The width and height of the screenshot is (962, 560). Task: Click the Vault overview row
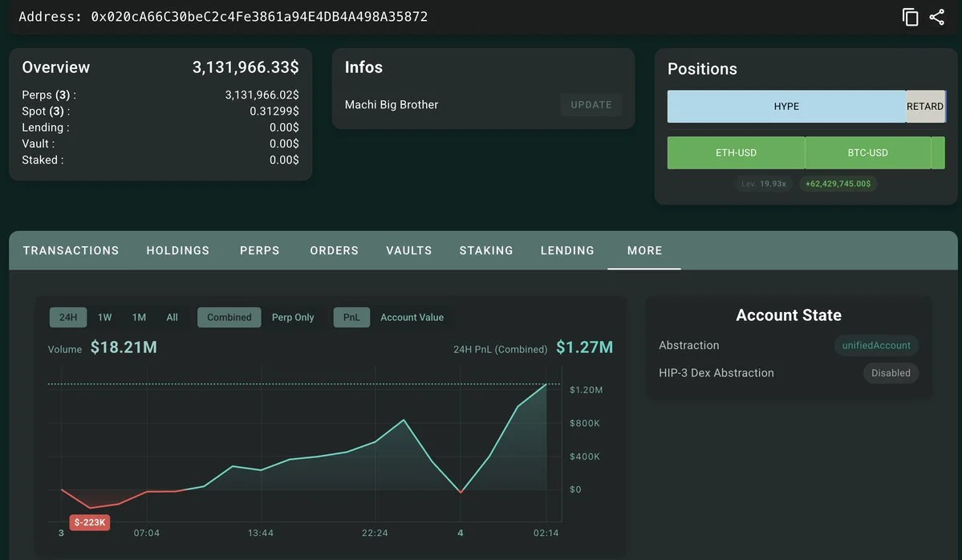(x=160, y=144)
